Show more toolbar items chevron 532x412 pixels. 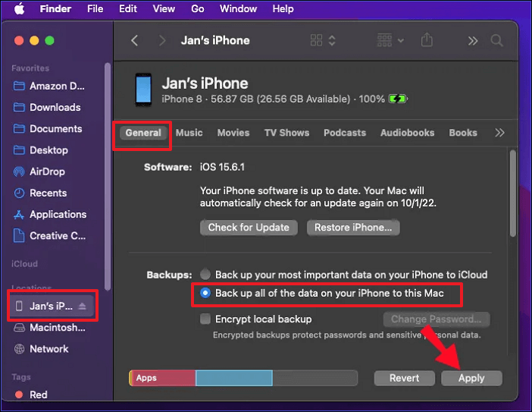(473, 41)
